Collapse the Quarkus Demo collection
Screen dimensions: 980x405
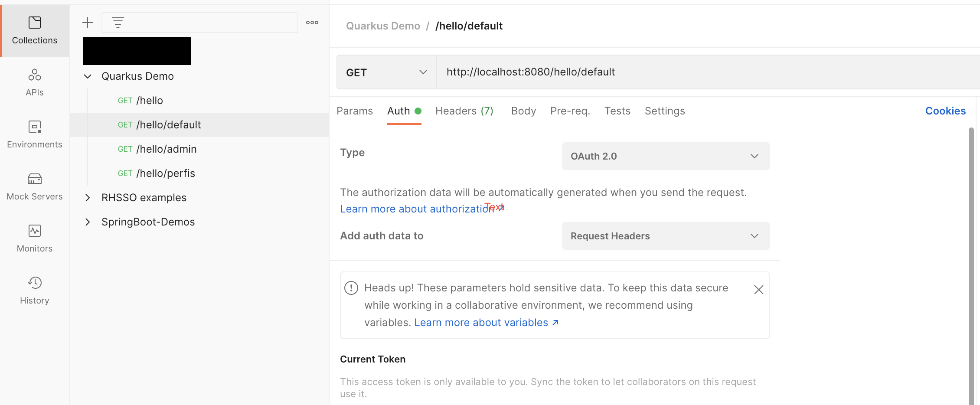pyautogui.click(x=88, y=76)
